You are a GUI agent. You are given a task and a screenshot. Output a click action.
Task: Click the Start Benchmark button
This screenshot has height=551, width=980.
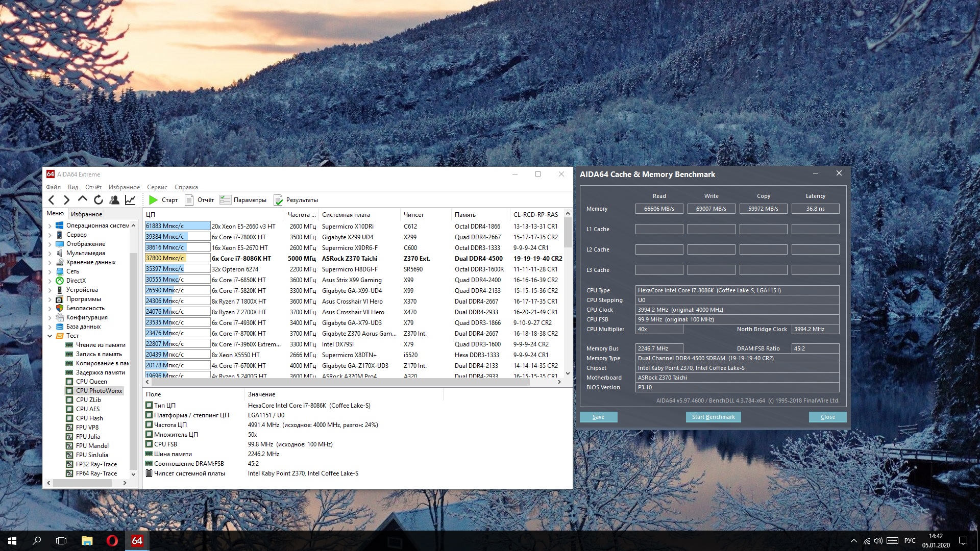[713, 417]
